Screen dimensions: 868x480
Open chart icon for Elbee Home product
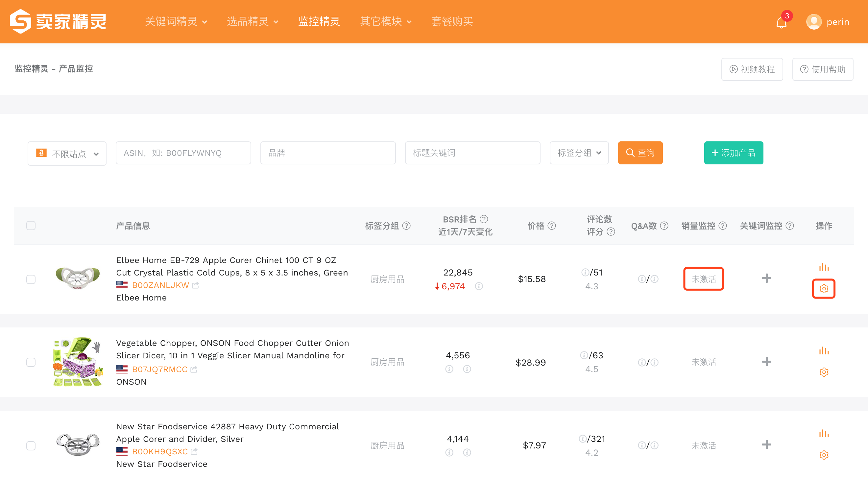click(x=824, y=267)
